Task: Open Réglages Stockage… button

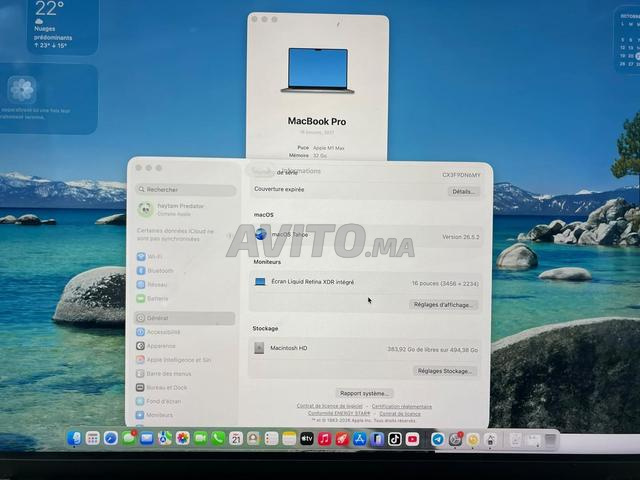Action: coord(445,371)
